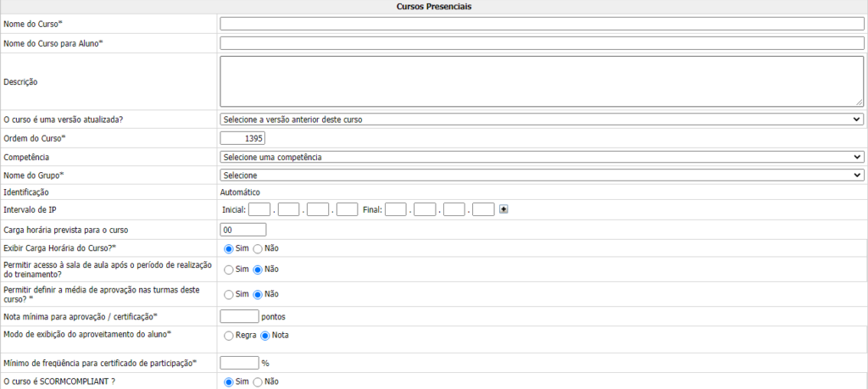Choose 'Regra' for modo de exibição do aproveitamento
868x389 pixels.
(229, 335)
